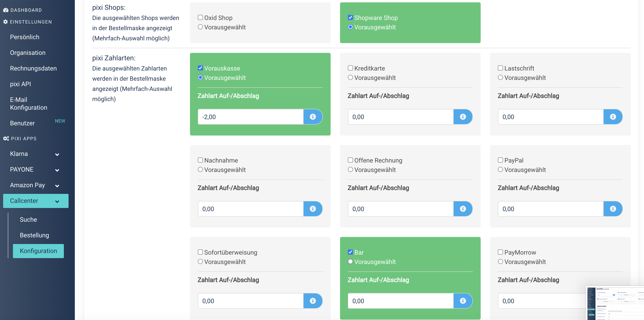Click the info icon beside Lastschrift surcharge field
The height and width of the screenshot is (320, 644).
coord(613,117)
